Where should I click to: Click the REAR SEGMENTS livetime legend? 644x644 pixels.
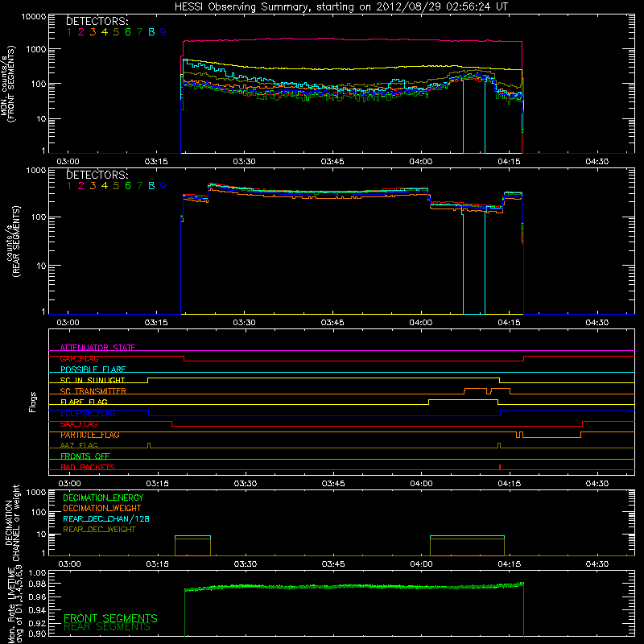click(x=107, y=627)
